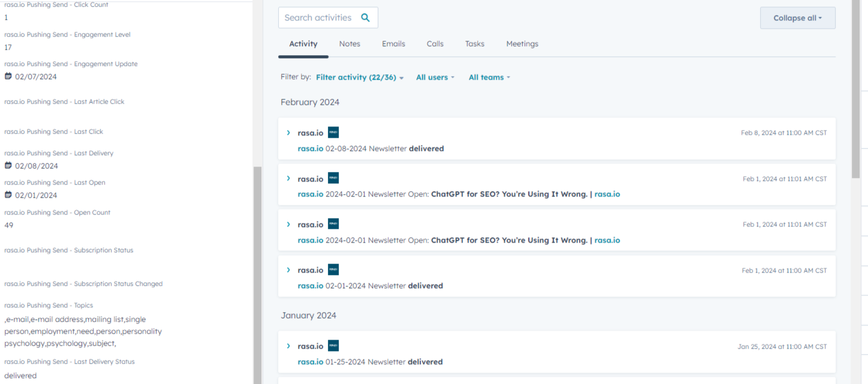Click the Click Count value 1

pyautogui.click(x=6, y=17)
